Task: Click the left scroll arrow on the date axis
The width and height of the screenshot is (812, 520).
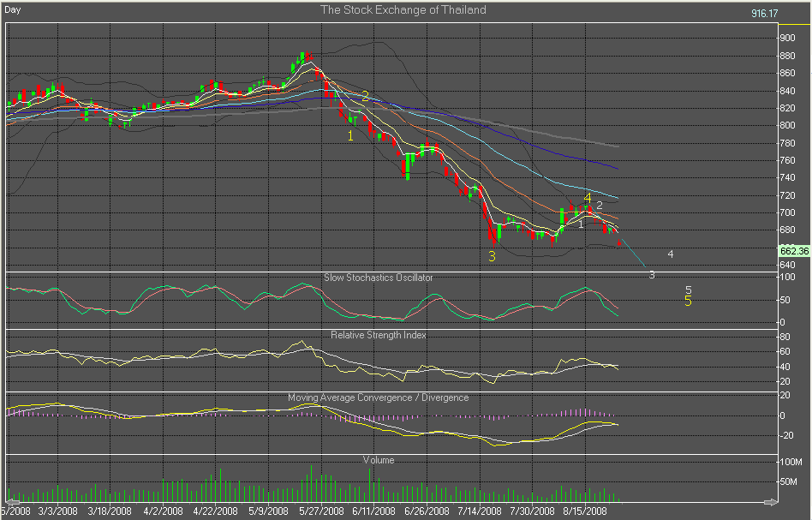Action: (x=13, y=502)
